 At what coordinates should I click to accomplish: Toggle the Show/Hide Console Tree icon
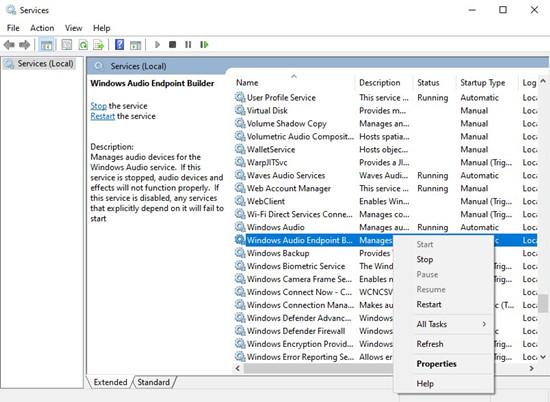pyautogui.click(x=46, y=45)
